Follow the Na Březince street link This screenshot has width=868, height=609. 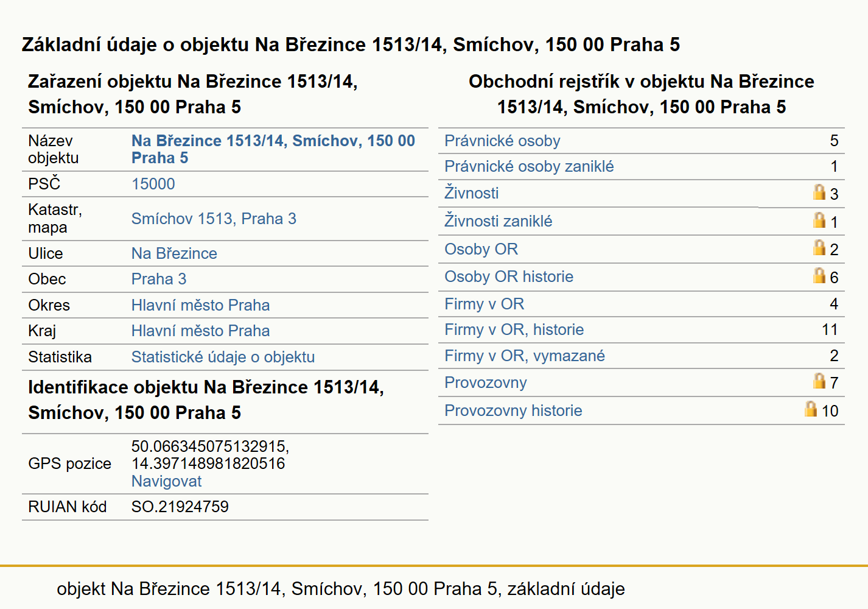coord(174,253)
